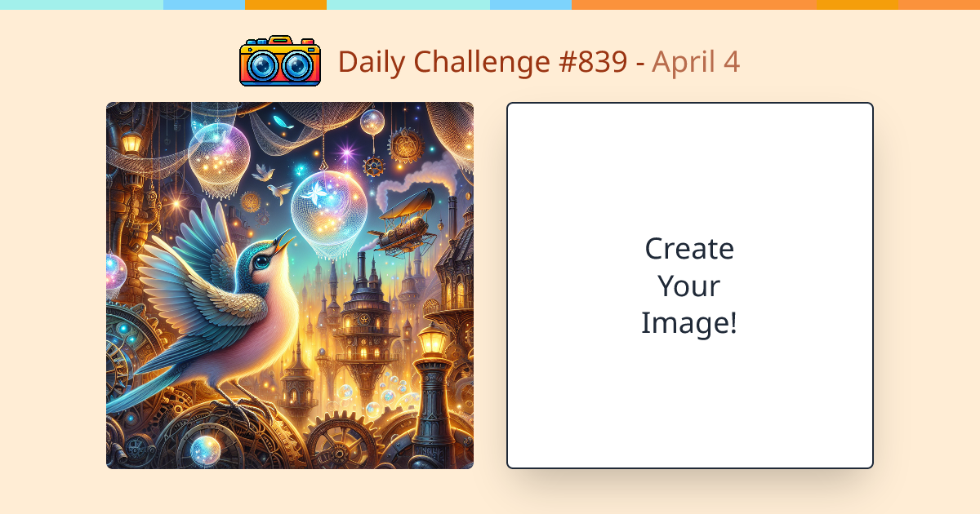Click the small bubble near the bird's feet

205,450
